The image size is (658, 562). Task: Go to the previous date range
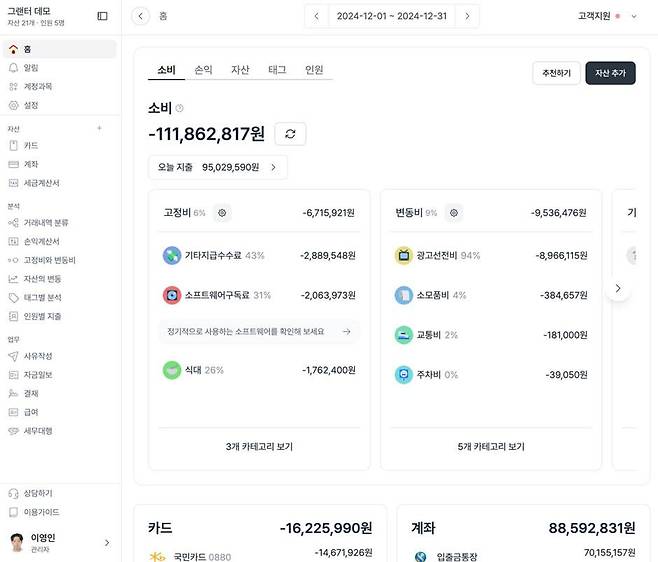(317, 16)
